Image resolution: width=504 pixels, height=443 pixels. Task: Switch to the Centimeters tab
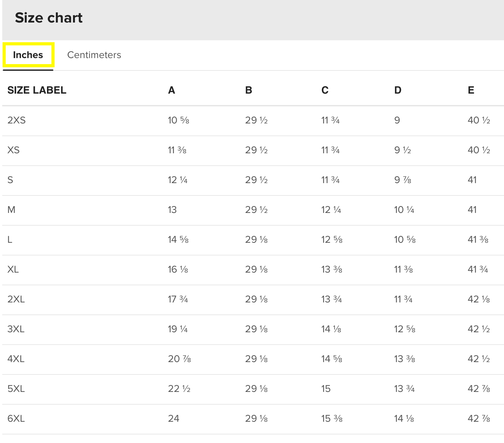(x=94, y=55)
